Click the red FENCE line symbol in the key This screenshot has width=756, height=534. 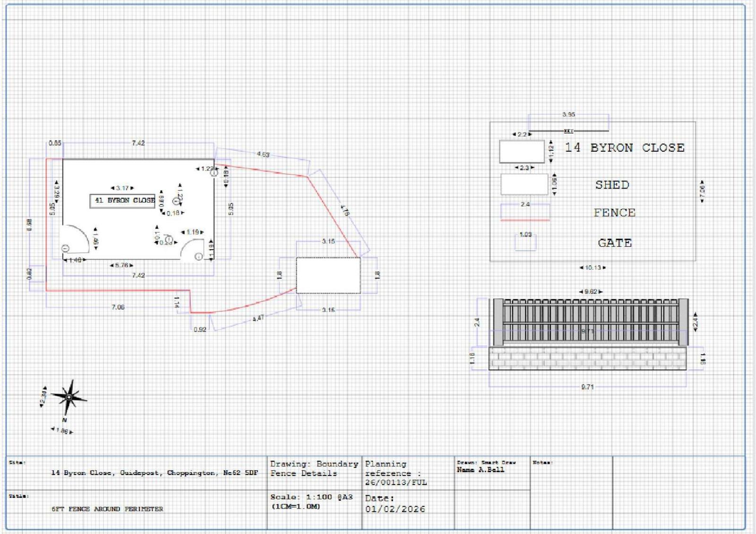[x=525, y=219]
